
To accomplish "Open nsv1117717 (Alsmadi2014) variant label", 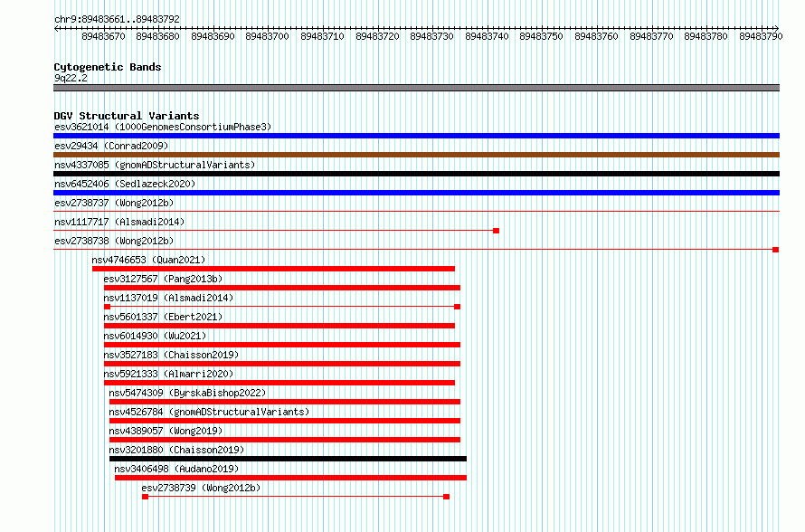I will click(119, 222).
